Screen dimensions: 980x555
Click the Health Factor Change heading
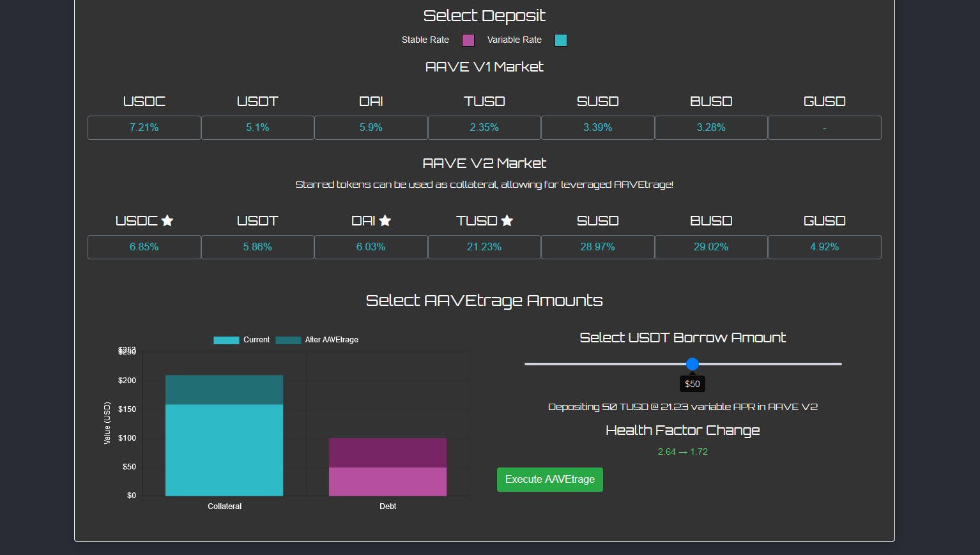683,430
